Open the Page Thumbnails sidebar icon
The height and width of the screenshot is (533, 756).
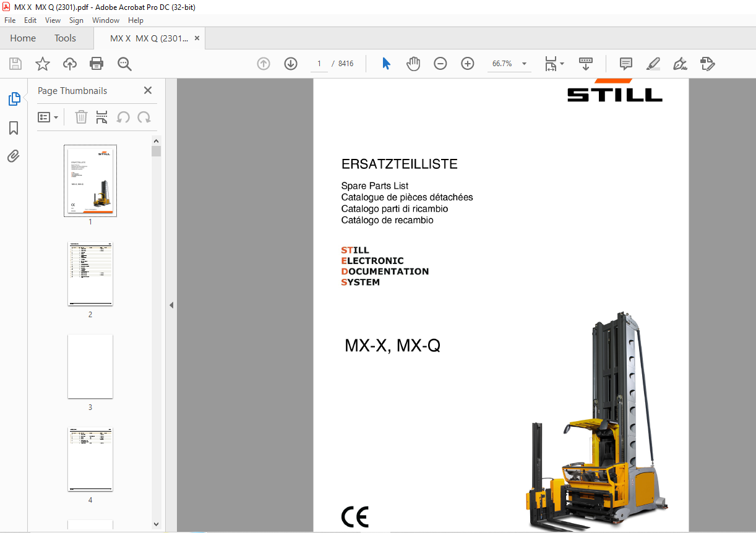pos(14,99)
